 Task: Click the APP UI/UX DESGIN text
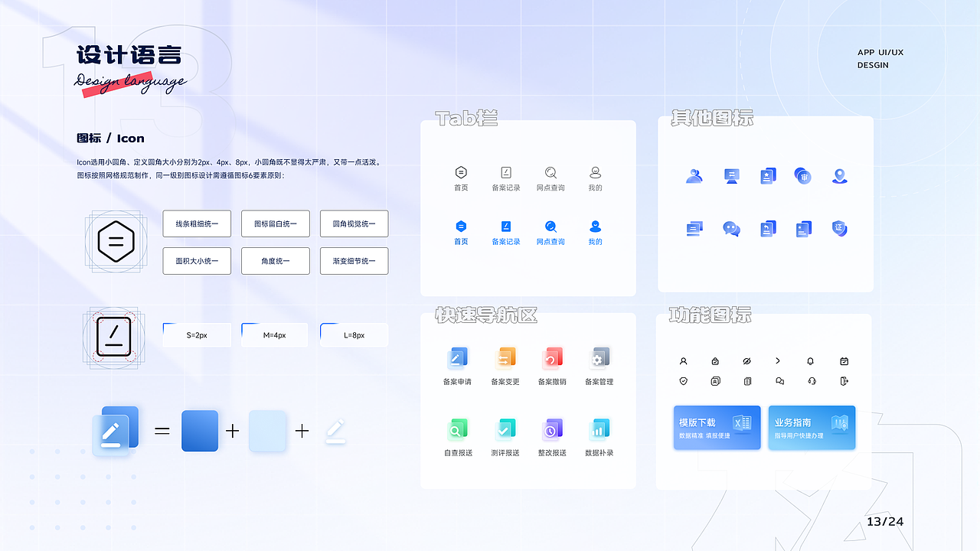pyautogui.click(x=880, y=59)
